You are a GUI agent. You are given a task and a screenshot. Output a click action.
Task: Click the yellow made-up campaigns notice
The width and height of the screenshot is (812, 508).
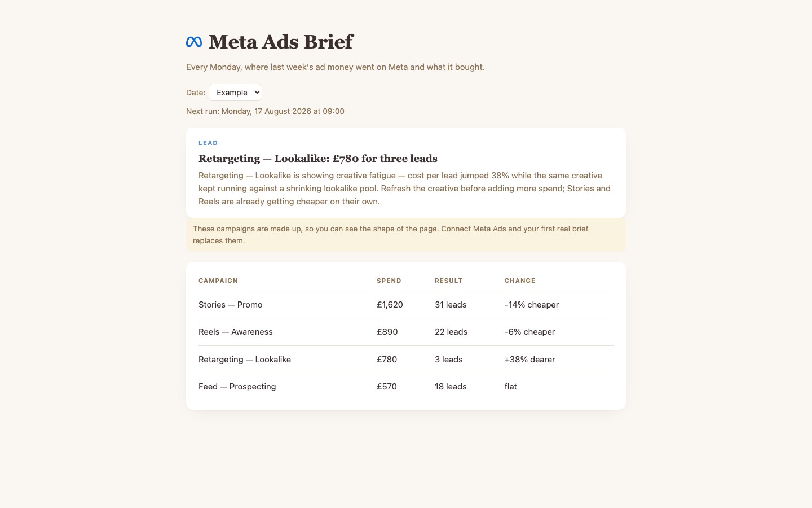point(406,235)
